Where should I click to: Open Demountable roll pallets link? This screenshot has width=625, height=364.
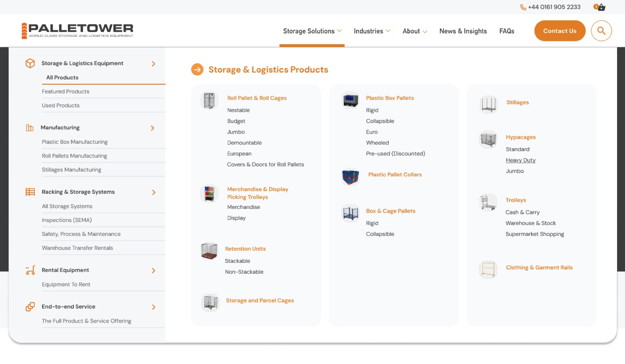(245, 143)
